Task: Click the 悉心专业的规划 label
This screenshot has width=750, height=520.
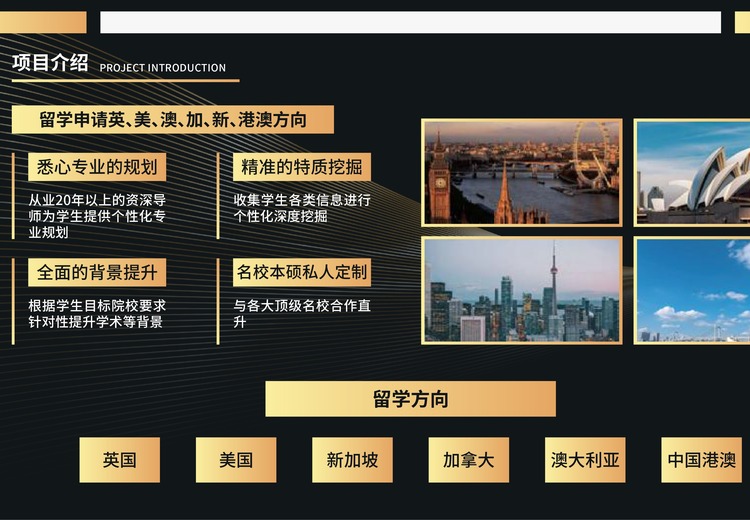Action: pyautogui.click(x=97, y=167)
